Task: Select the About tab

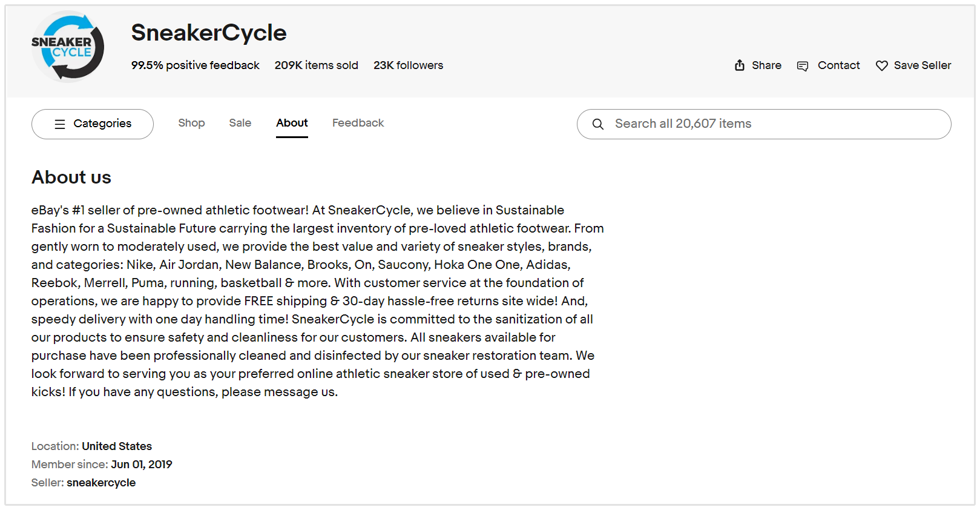Action: (x=292, y=123)
